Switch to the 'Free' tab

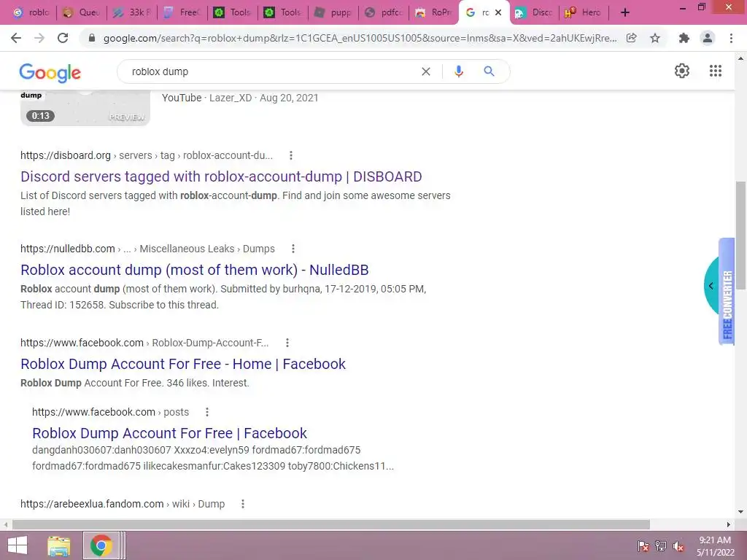tap(182, 12)
